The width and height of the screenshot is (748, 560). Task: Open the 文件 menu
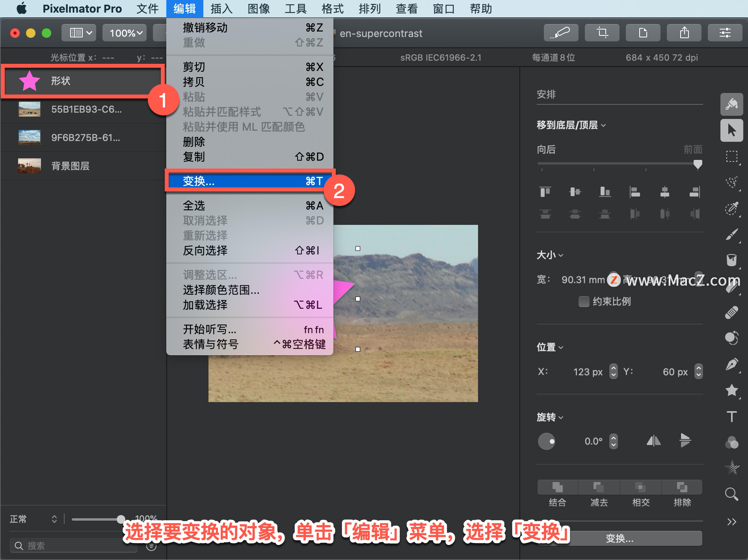[x=147, y=9]
